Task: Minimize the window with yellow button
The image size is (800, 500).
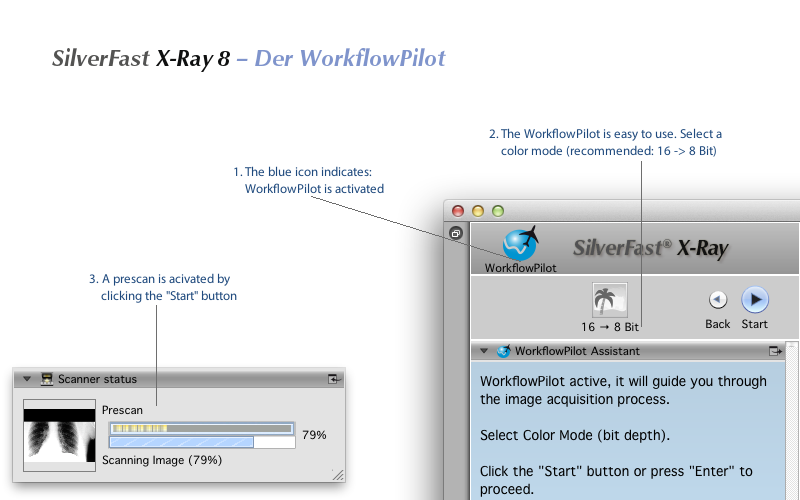Action: pos(478,211)
